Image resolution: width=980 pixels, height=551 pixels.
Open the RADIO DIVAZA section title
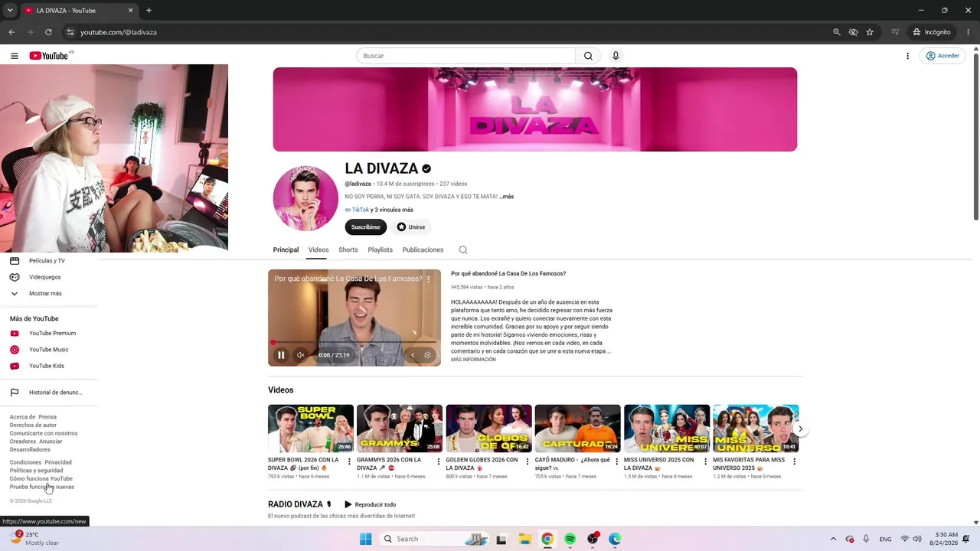[x=295, y=505]
